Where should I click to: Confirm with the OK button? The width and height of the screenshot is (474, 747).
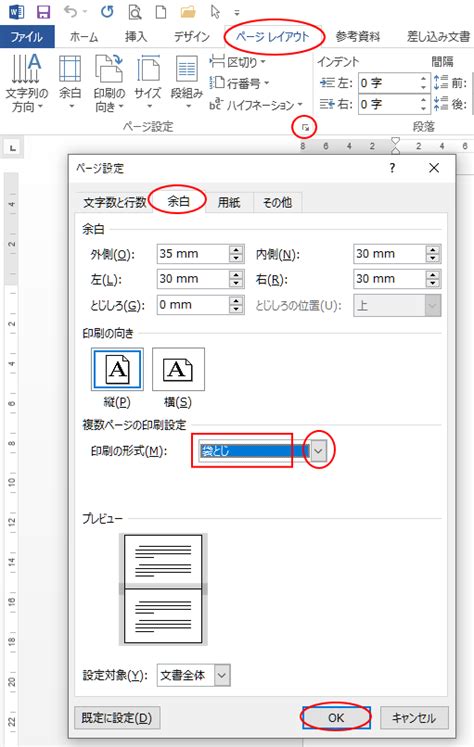click(x=336, y=717)
